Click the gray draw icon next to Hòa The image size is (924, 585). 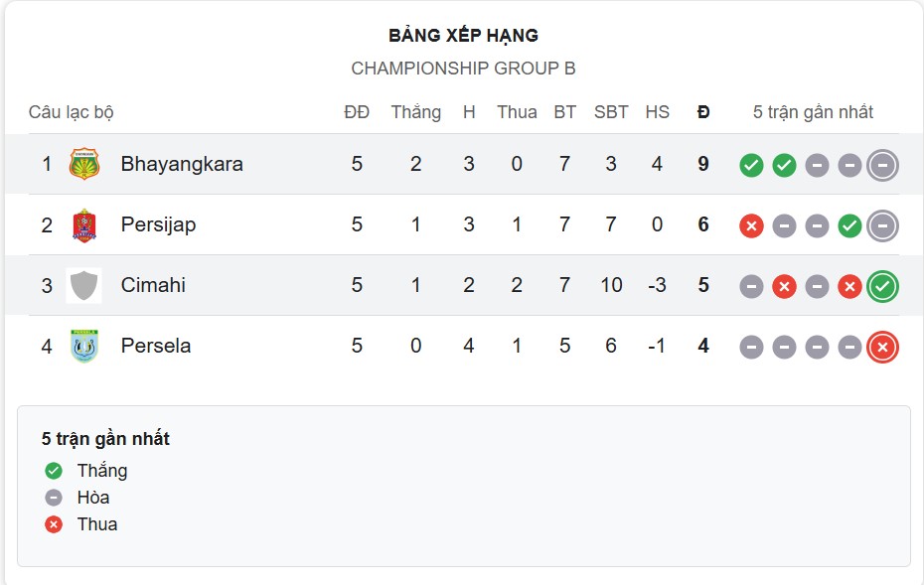53,497
